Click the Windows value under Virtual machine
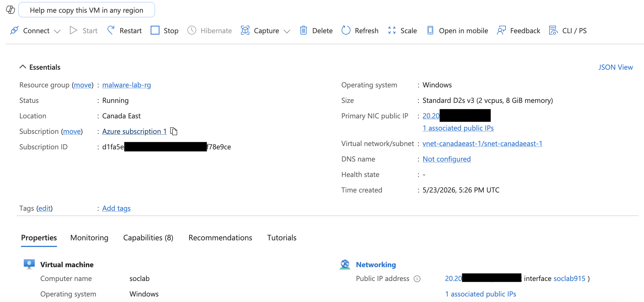This screenshot has width=644, height=302. [144, 294]
